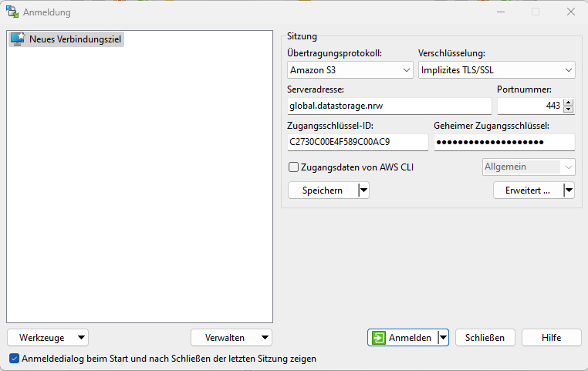Click the WinSCP icon in title bar
Image resolution: width=588 pixels, height=371 pixels.
(x=12, y=12)
